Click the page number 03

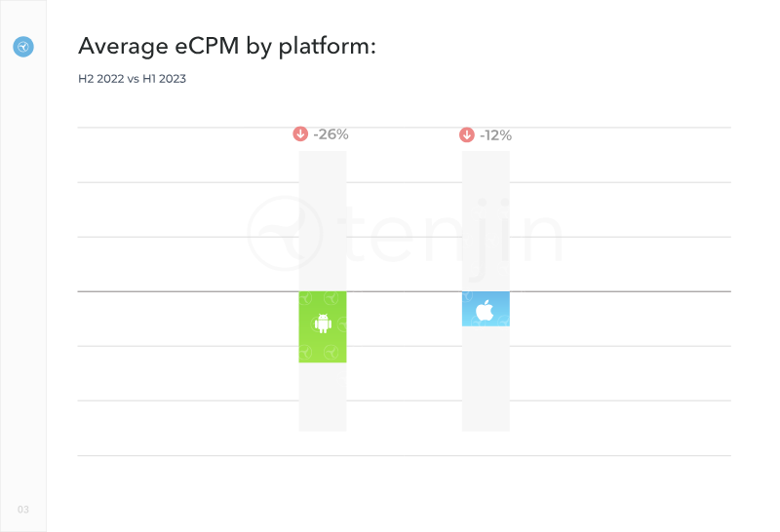coord(23,510)
